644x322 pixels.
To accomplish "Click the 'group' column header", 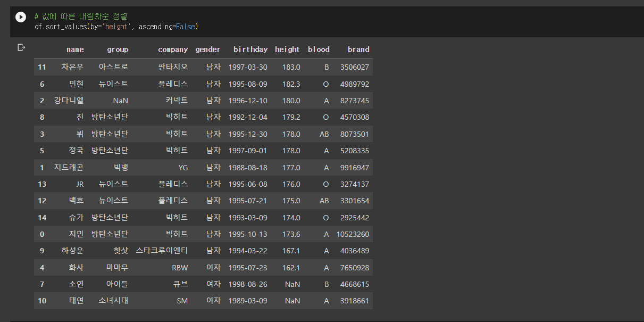I will point(118,49).
